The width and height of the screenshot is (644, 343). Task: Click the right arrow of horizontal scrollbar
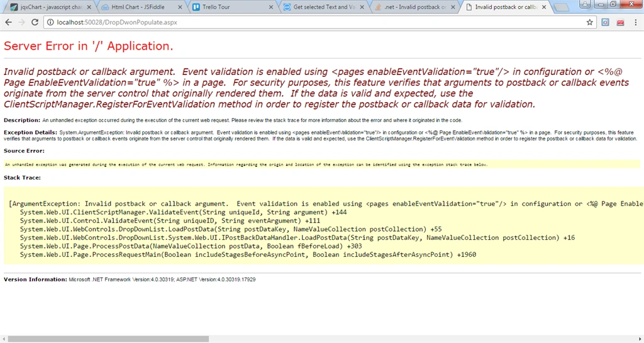click(x=640, y=339)
